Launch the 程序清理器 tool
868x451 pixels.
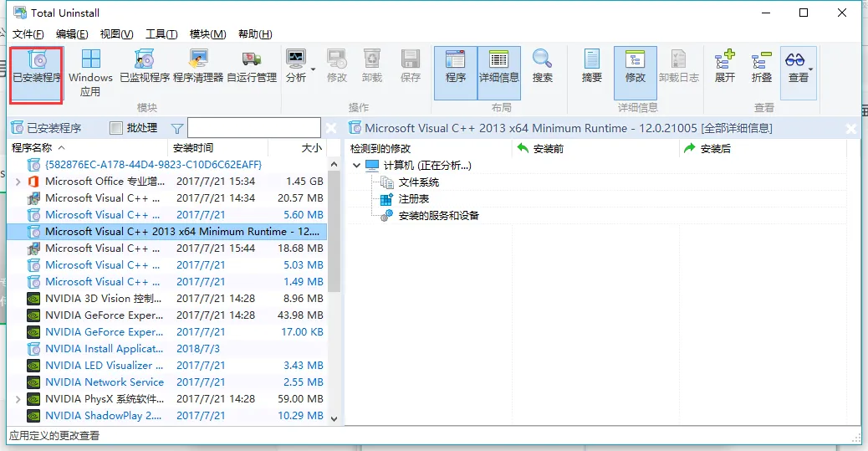coord(197,68)
